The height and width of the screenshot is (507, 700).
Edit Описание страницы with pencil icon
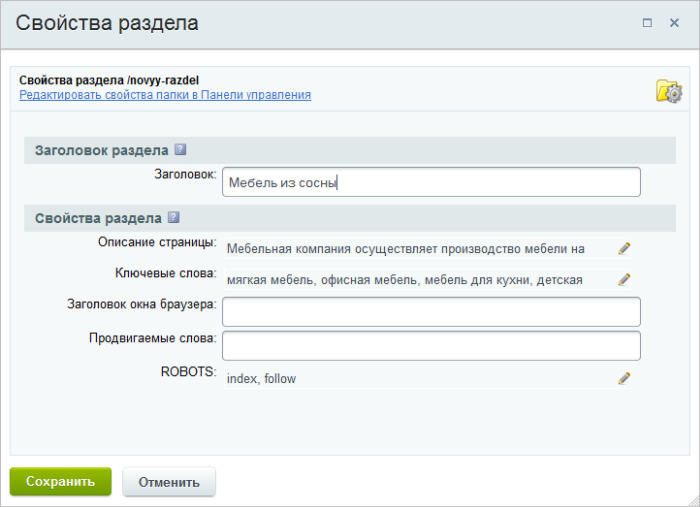[624, 249]
